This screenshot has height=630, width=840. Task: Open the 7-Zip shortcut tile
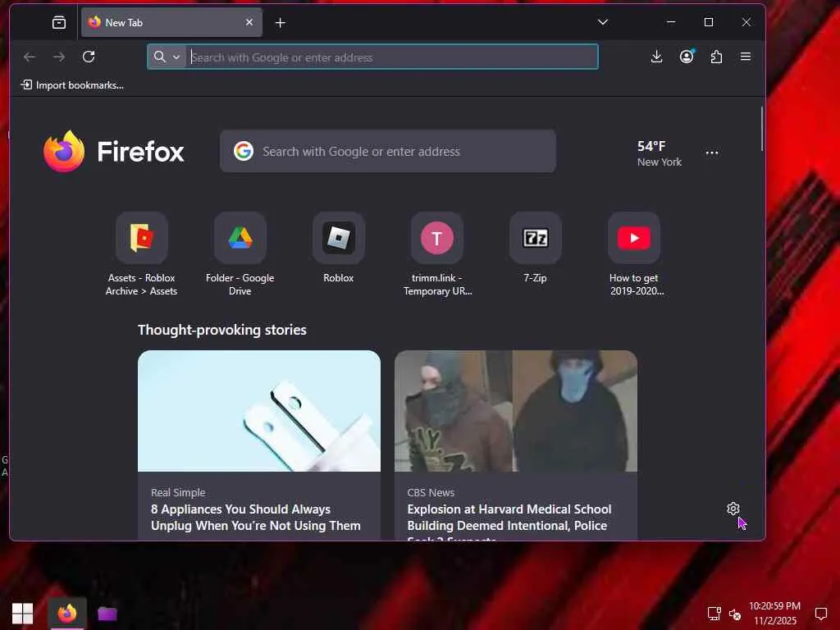point(535,248)
